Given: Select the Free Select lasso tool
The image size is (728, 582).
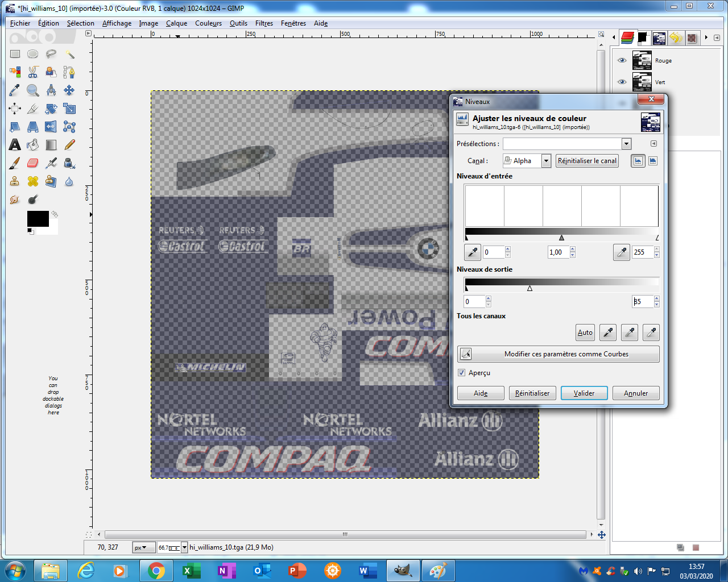Looking at the screenshot, I should (x=51, y=54).
